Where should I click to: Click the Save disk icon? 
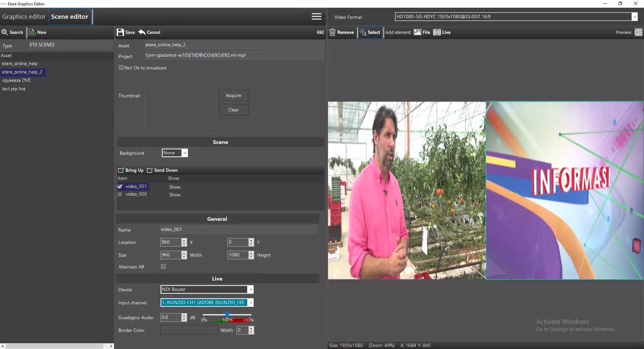(x=120, y=32)
